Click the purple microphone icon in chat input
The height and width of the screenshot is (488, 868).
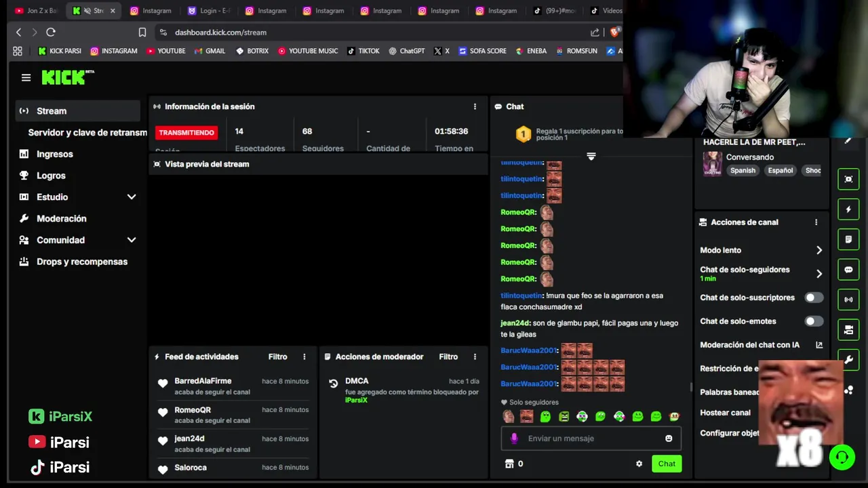click(x=514, y=439)
